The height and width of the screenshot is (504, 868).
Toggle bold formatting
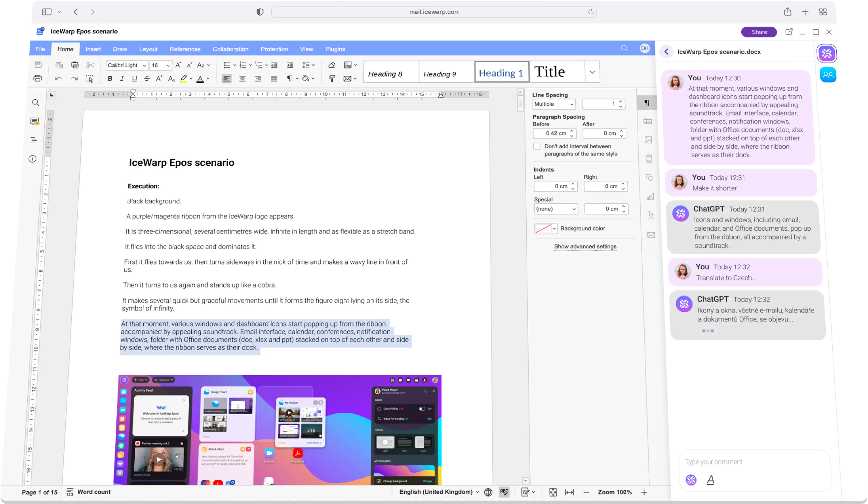coord(110,79)
